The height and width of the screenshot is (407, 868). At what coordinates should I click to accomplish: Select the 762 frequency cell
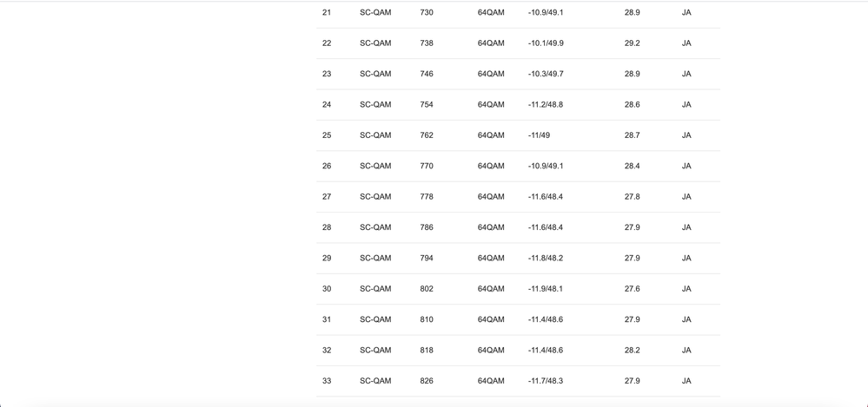click(x=427, y=135)
